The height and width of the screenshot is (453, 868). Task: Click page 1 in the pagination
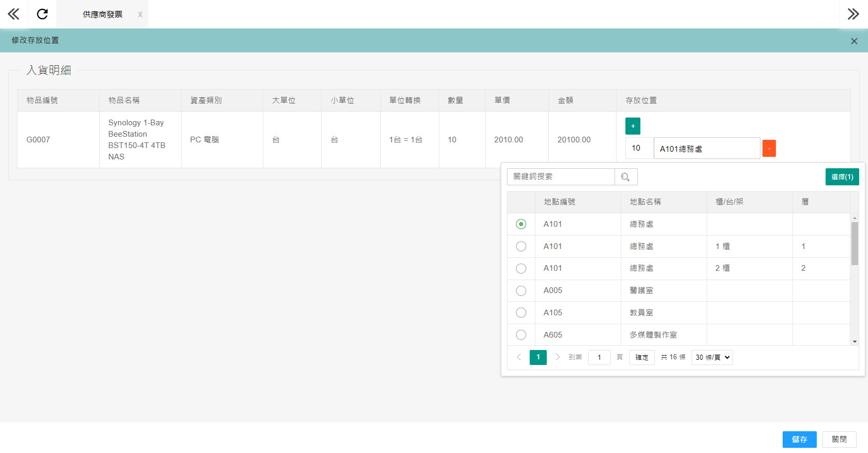(x=538, y=357)
